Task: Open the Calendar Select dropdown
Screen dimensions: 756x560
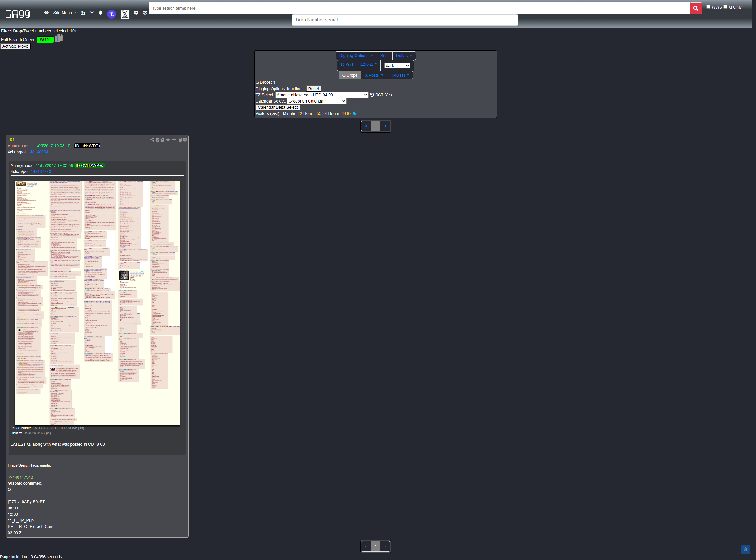Action: click(317, 101)
